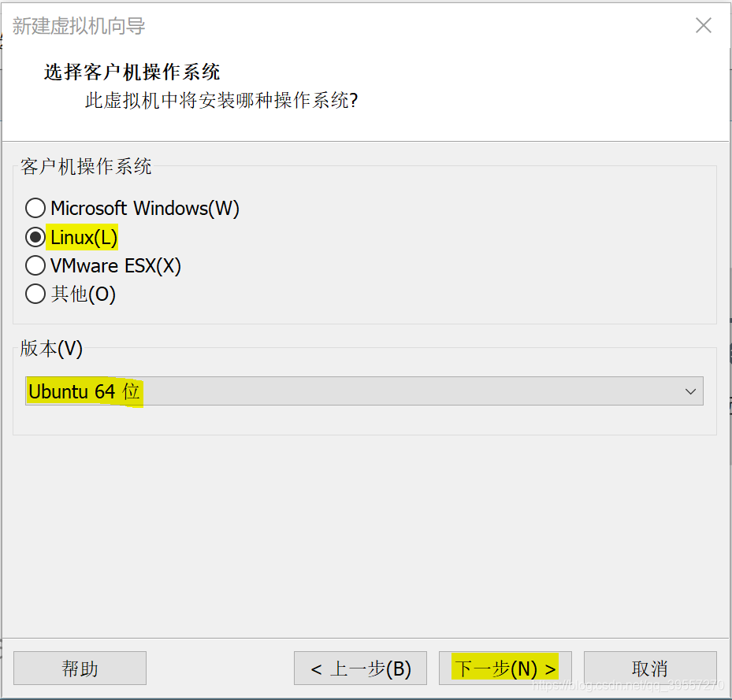The image size is (732, 700).
Task: Select the Microsoft Windows(W) radio button
Action: coord(35,208)
